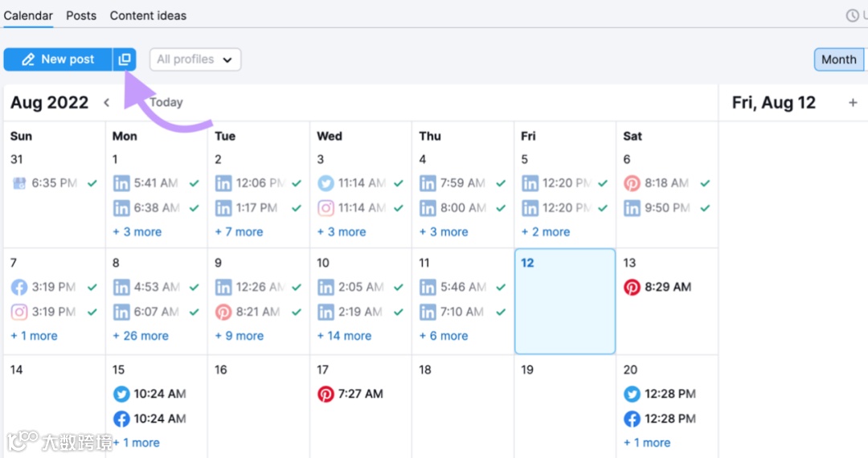Open Facebook 3:19 PM post on Aug 7
The image size is (868, 458).
click(x=55, y=287)
